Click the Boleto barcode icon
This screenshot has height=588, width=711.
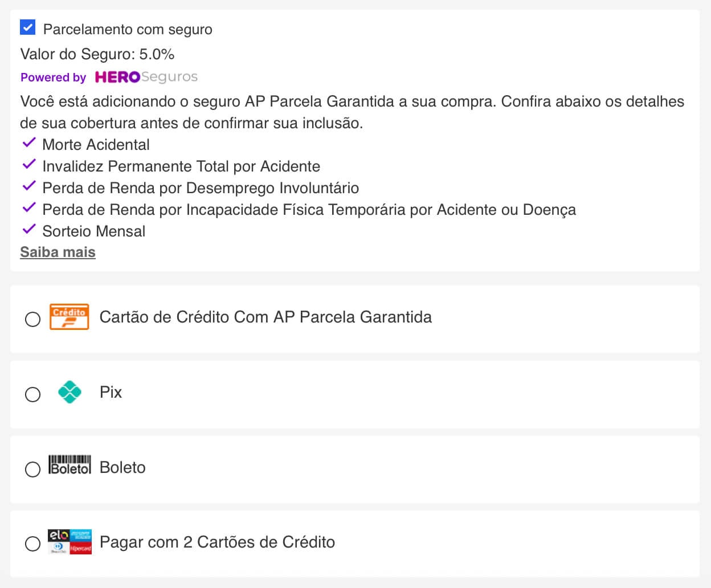(x=70, y=465)
